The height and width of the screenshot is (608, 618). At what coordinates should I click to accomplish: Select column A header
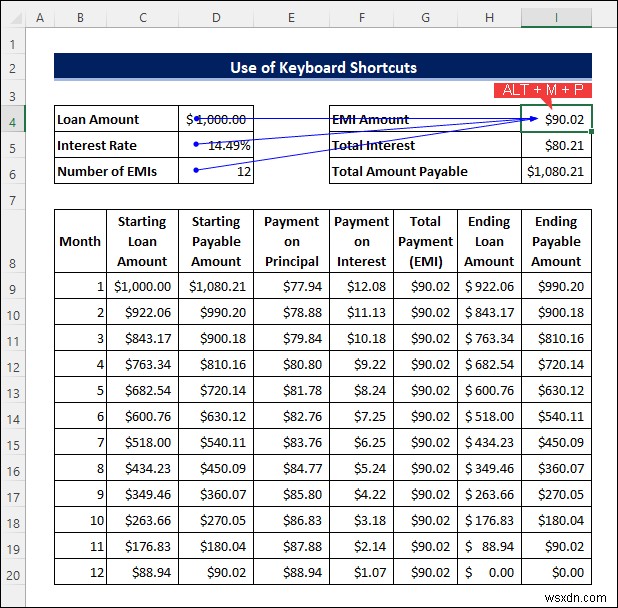coord(40,17)
